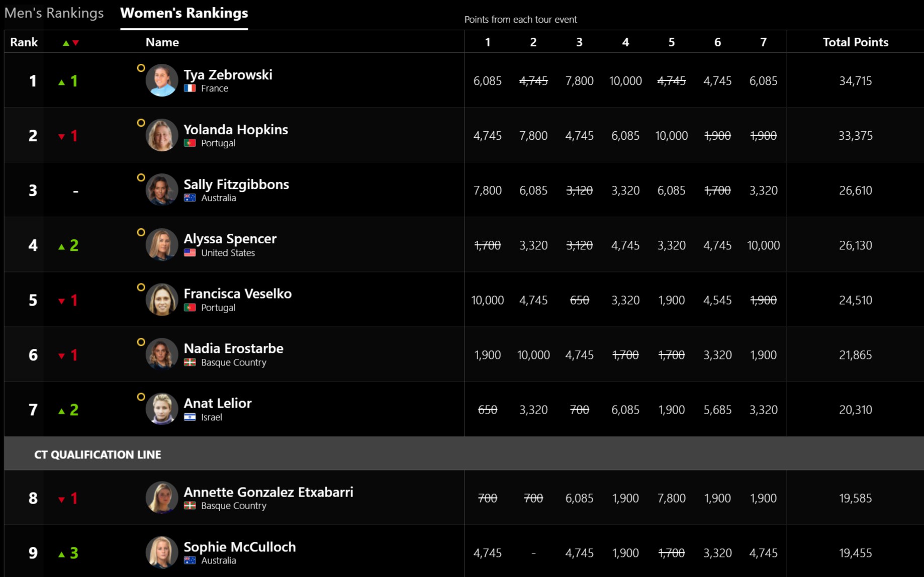Image resolution: width=924 pixels, height=577 pixels.
Task: Click the rank-change arrows column header
Action: 70,43
